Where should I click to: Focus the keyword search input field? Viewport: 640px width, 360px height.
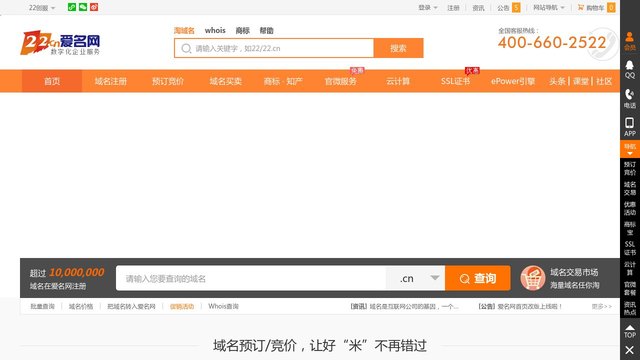pos(274,48)
